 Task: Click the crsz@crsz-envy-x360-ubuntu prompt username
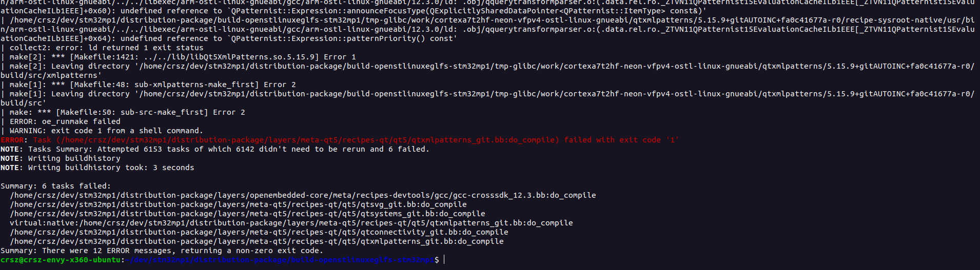61,260
